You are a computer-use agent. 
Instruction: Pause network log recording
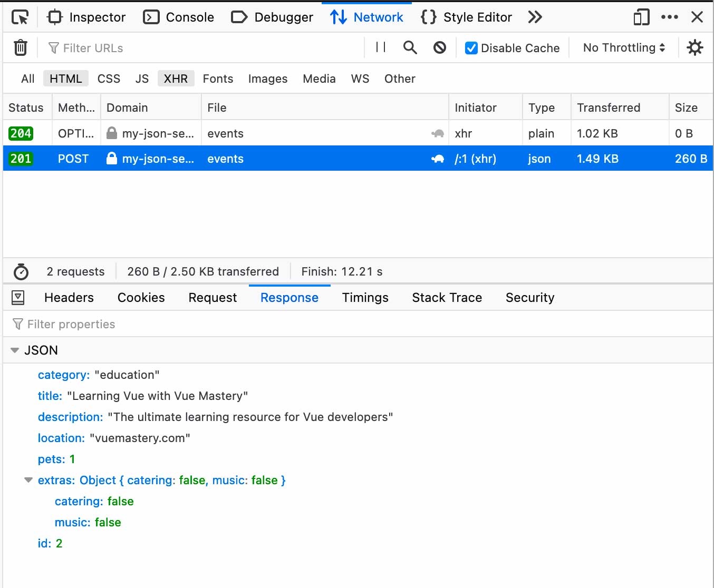click(381, 47)
